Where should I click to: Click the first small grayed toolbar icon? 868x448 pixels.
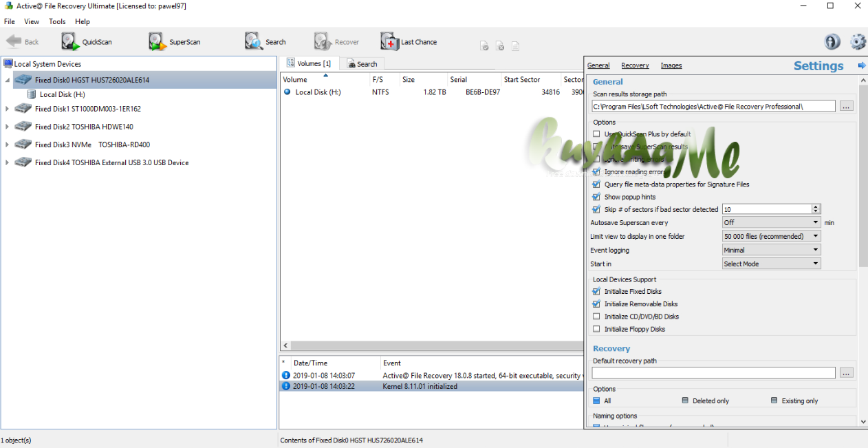coord(484,46)
